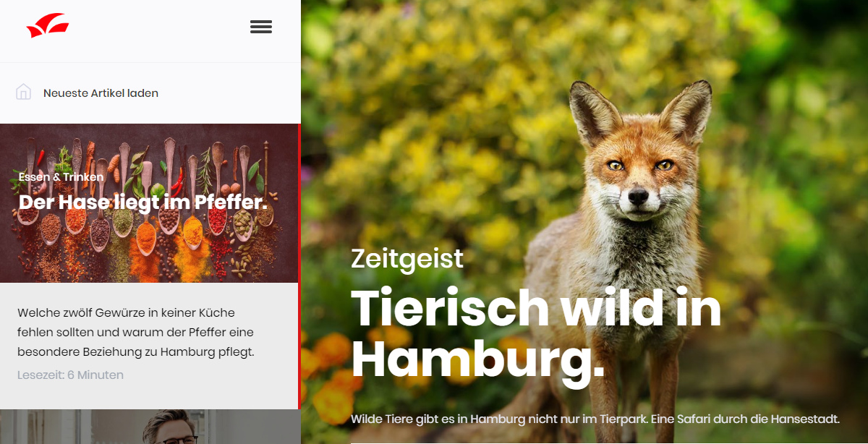Click the red bird logo

[48, 27]
